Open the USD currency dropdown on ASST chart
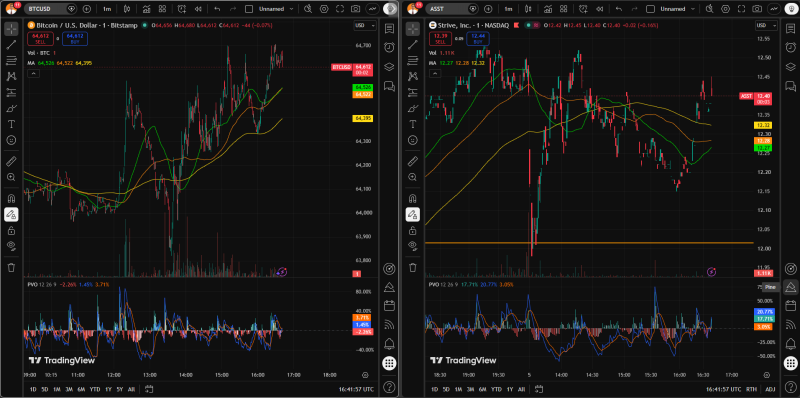Viewport: 800px width, 398px height. [766, 26]
